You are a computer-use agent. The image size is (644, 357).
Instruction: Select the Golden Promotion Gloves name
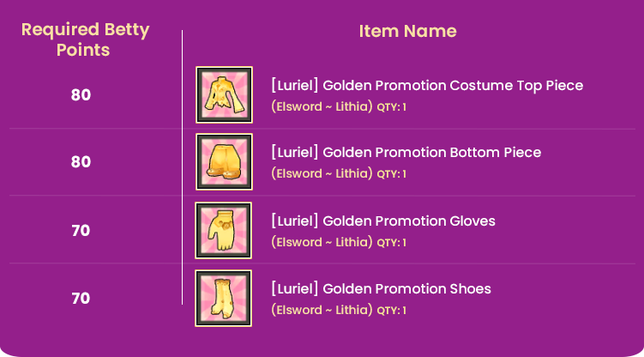[382, 221]
